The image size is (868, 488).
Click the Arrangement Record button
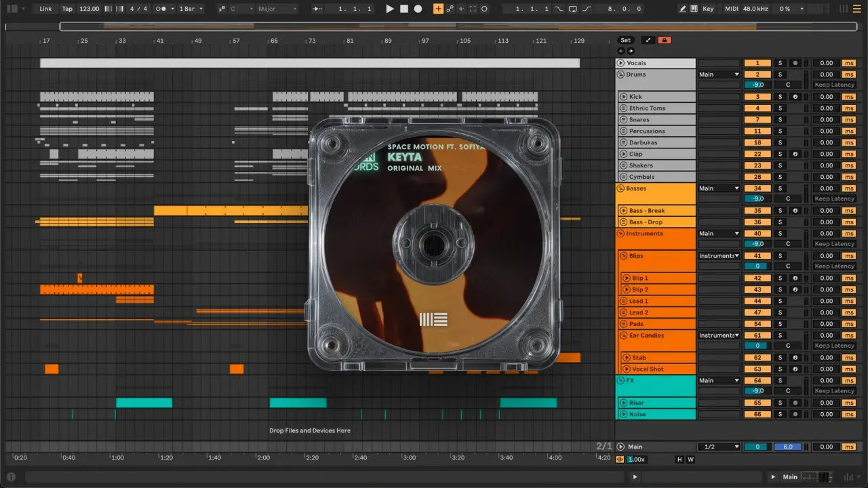[418, 9]
